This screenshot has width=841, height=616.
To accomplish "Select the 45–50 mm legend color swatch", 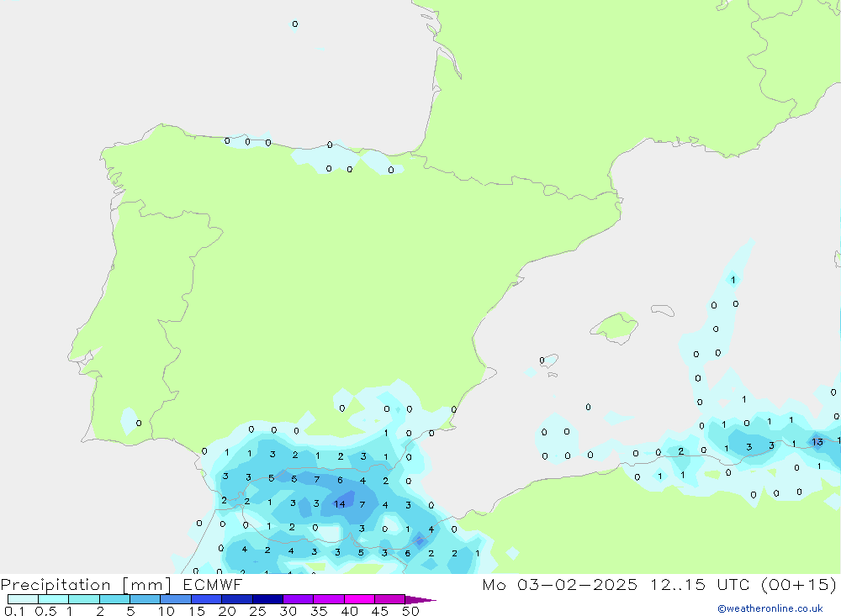I will point(390,599).
